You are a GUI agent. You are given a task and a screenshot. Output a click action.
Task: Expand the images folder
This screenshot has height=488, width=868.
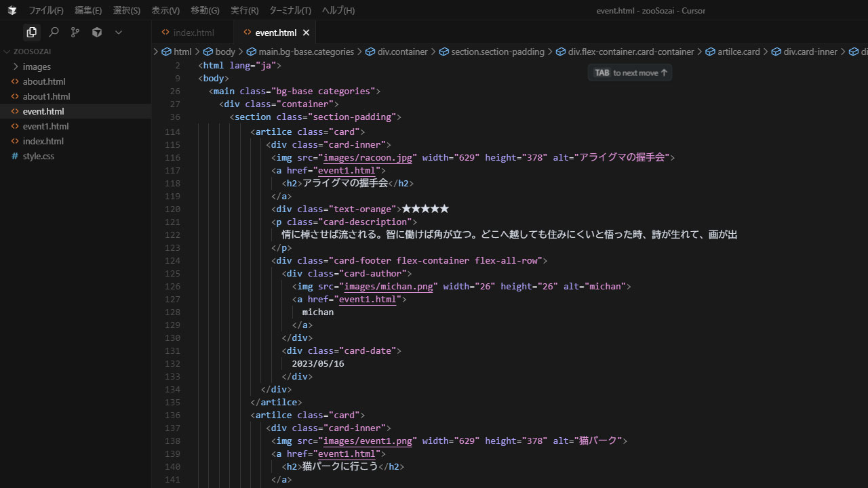pyautogui.click(x=75, y=66)
